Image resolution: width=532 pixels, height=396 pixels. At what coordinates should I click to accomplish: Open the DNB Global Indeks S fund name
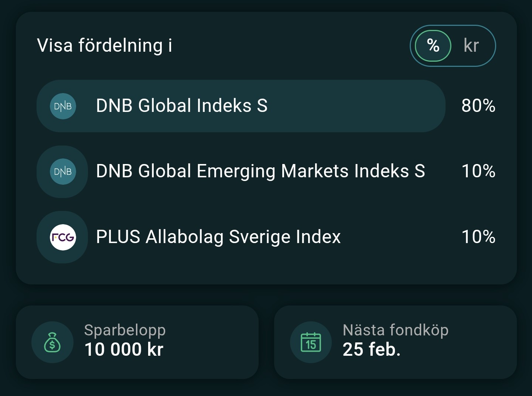pos(182,106)
